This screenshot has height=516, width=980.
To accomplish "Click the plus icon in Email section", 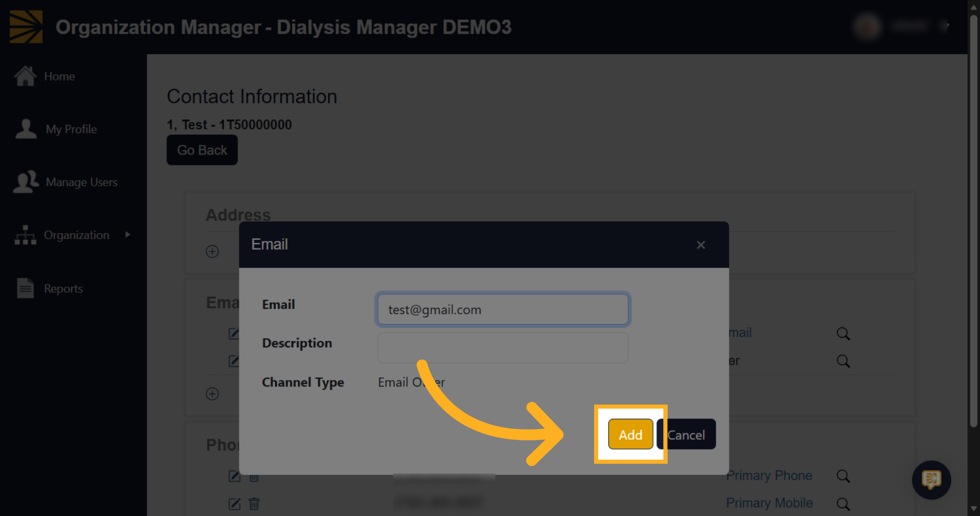I will tap(212, 394).
